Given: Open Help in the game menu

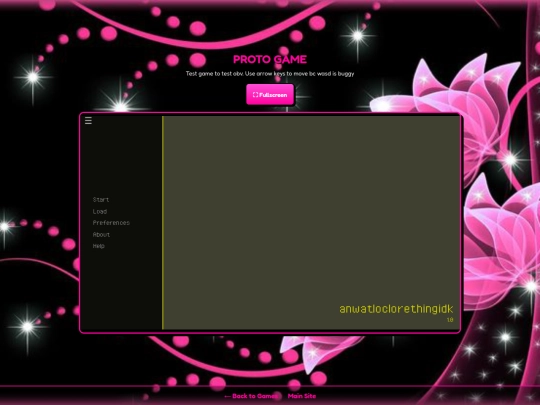Looking at the screenshot, I should (x=98, y=246).
